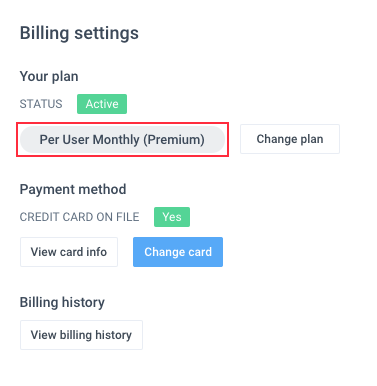Click the Payment method section heading
The width and height of the screenshot is (377, 386).
(73, 189)
